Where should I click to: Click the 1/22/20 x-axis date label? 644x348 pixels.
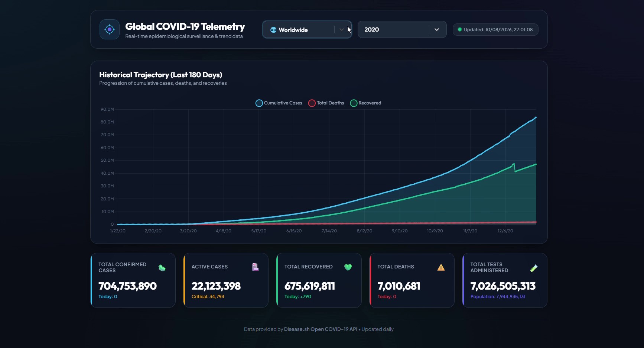pyautogui.click(x=118, y=231)
